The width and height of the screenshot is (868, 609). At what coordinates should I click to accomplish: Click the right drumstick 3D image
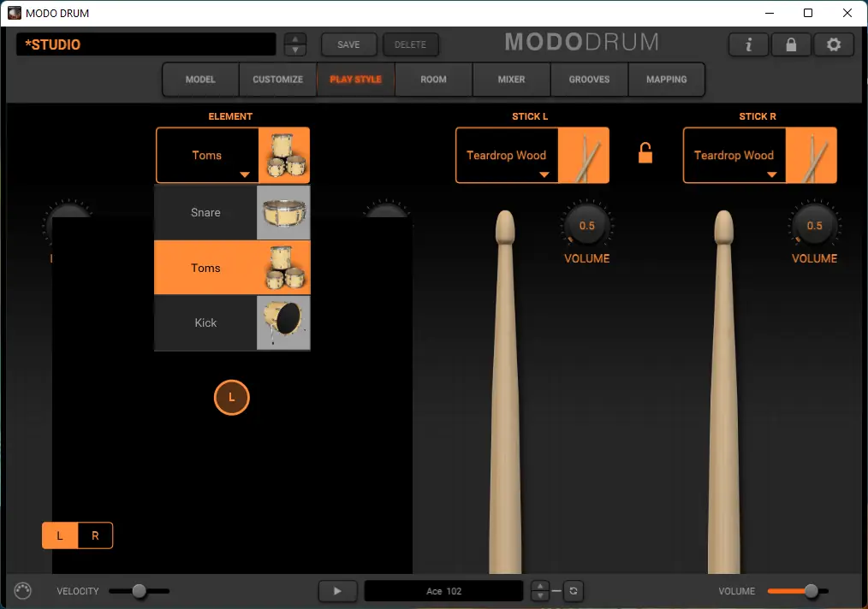723,392
